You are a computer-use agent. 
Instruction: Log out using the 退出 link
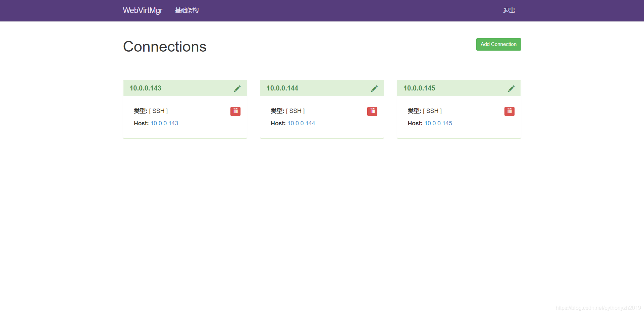point(509,10)
